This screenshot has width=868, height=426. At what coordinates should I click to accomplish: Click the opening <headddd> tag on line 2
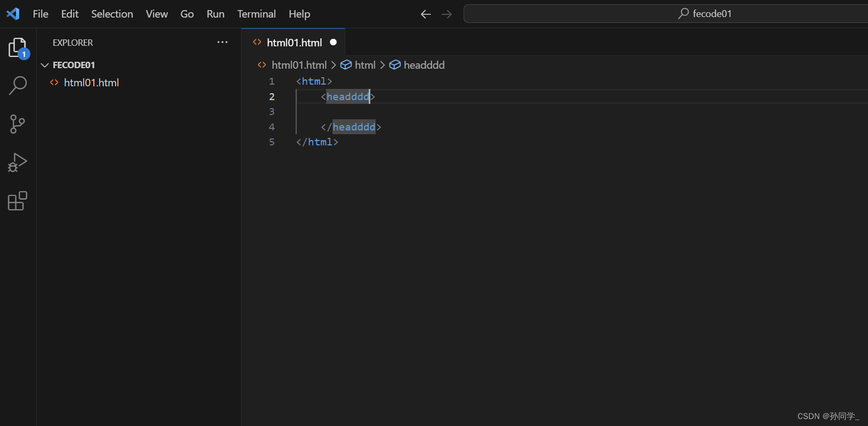point(348,96)
